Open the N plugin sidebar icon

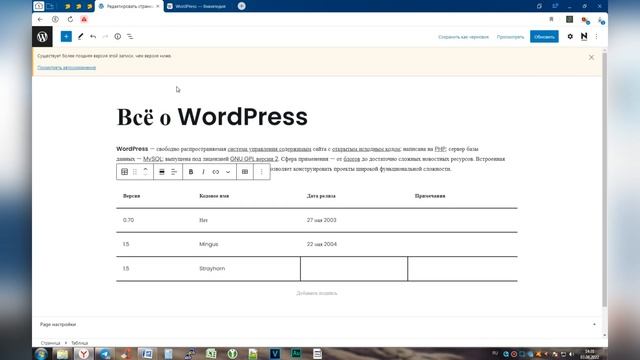pos(584,37)
